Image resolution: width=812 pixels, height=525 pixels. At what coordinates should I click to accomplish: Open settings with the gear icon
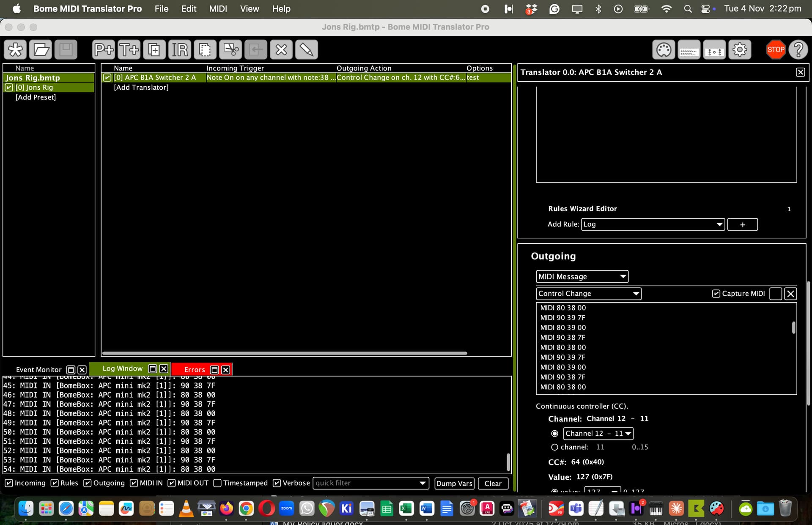(740, 49)
